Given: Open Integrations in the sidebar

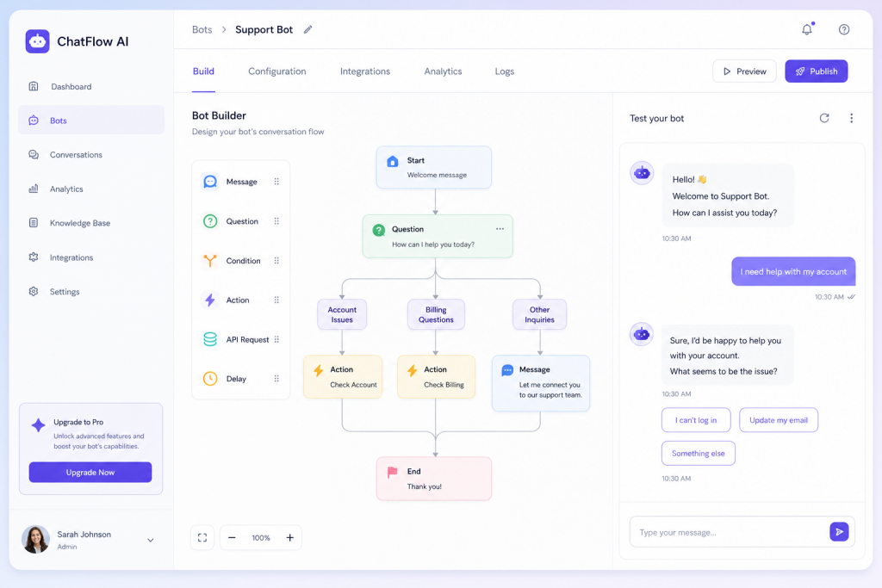Looking at the screenshot, I should (x=90, y=257).
